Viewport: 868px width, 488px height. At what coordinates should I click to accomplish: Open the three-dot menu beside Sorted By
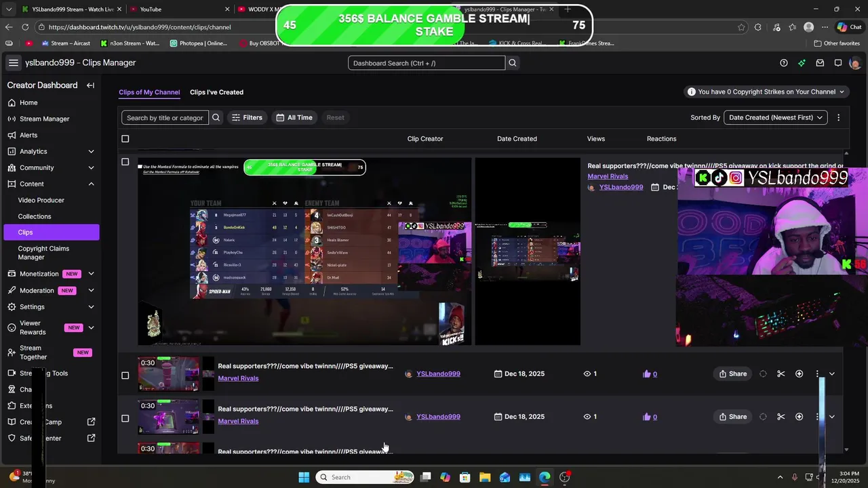(838, 117)
